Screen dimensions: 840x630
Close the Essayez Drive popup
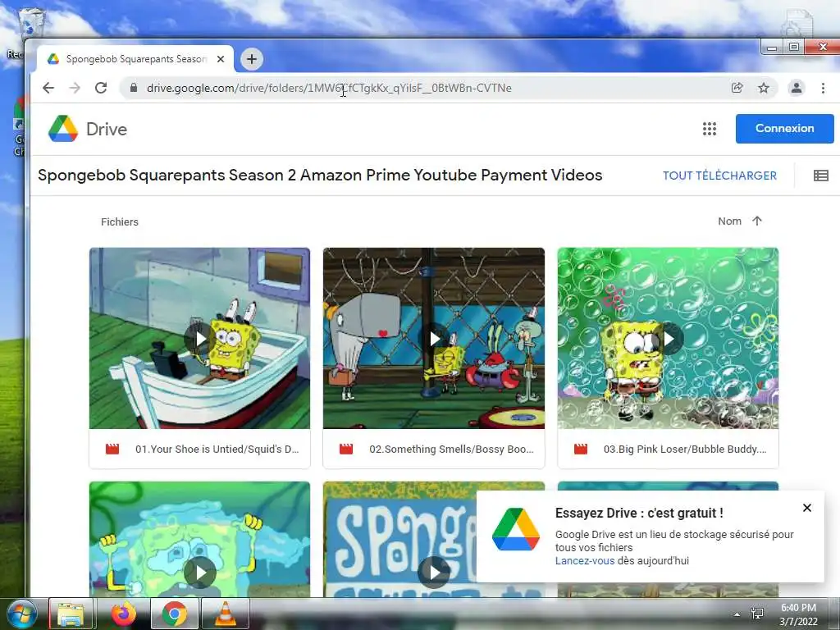807,508
